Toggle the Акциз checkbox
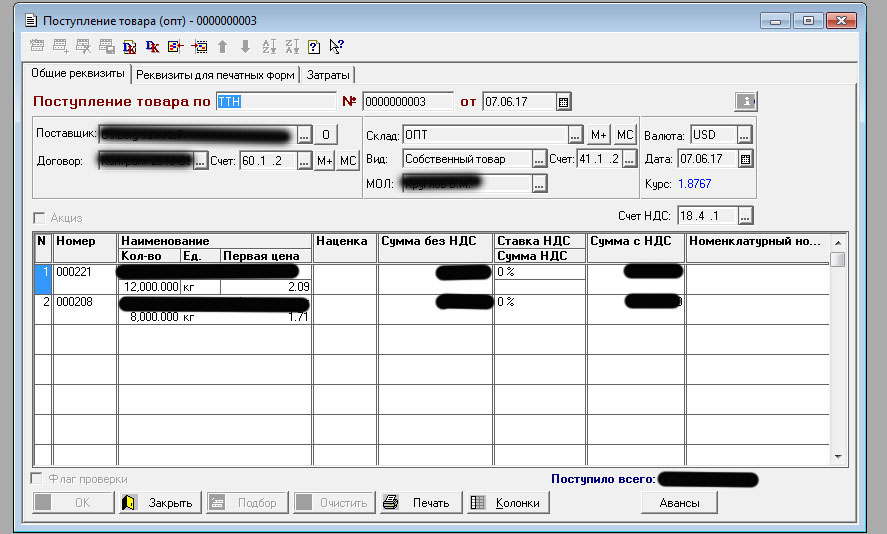Screen dimensions: 887x534 pos(40,218)
